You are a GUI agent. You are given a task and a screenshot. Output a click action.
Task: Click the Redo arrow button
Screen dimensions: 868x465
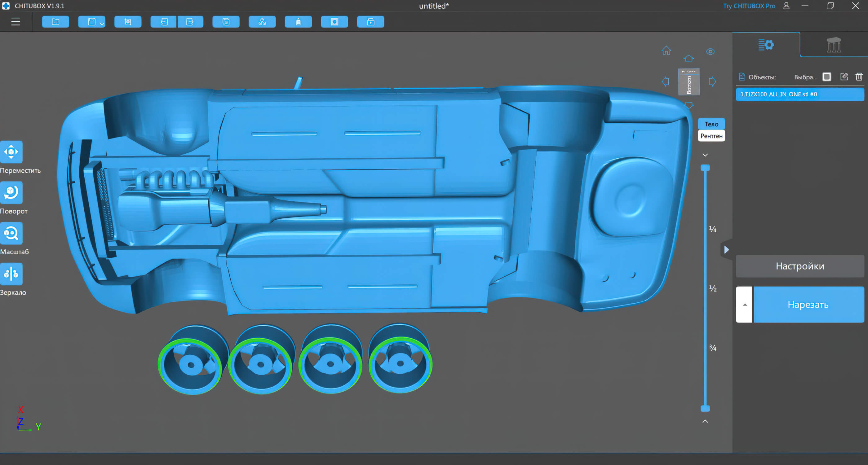click(x=190, y=22)
